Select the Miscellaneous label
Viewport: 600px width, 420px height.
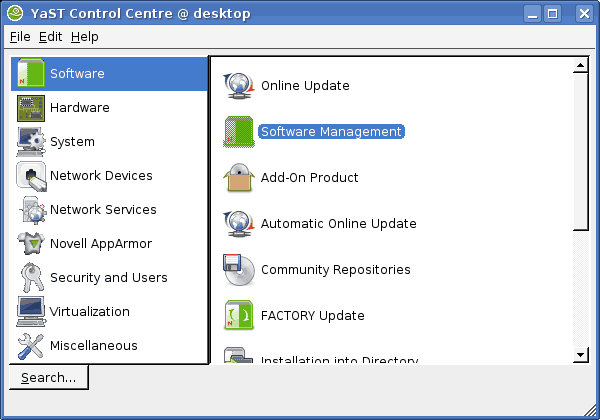[x=94, y=345]
